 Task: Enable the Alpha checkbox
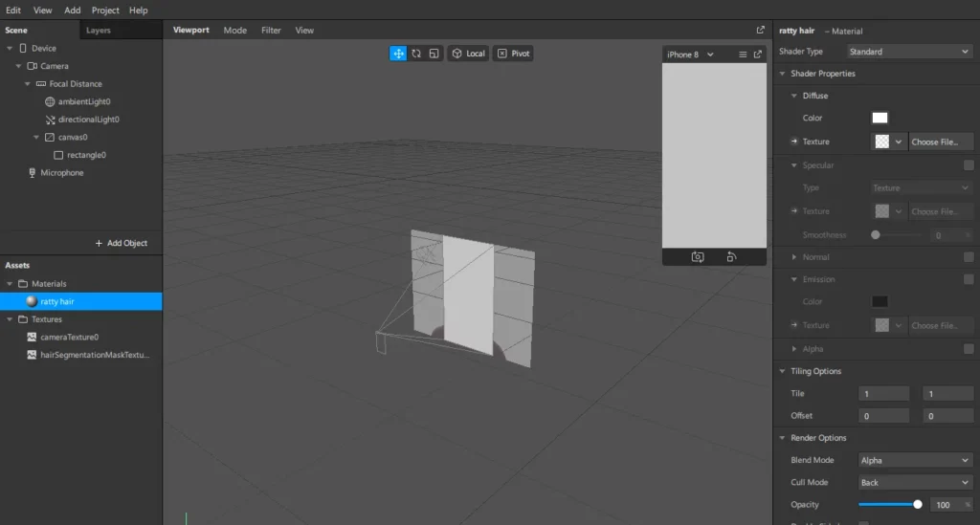tap(969, 349)
